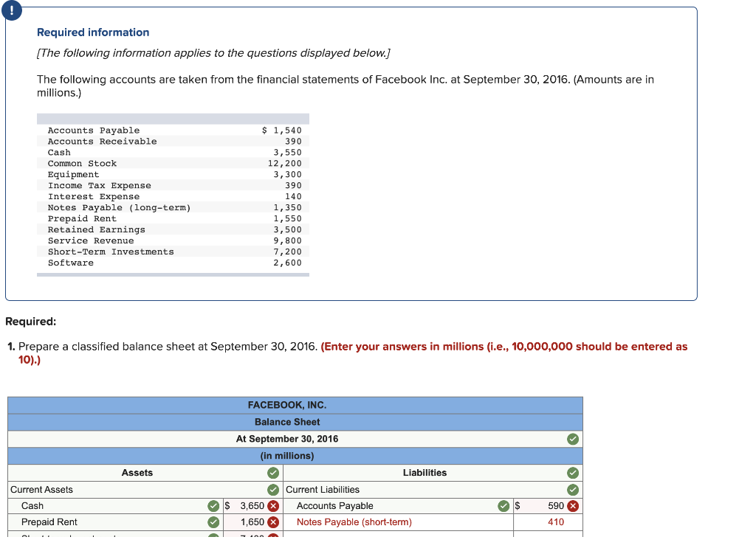Click green check beside balance sheet Accounts Payable

click(504, 506)
